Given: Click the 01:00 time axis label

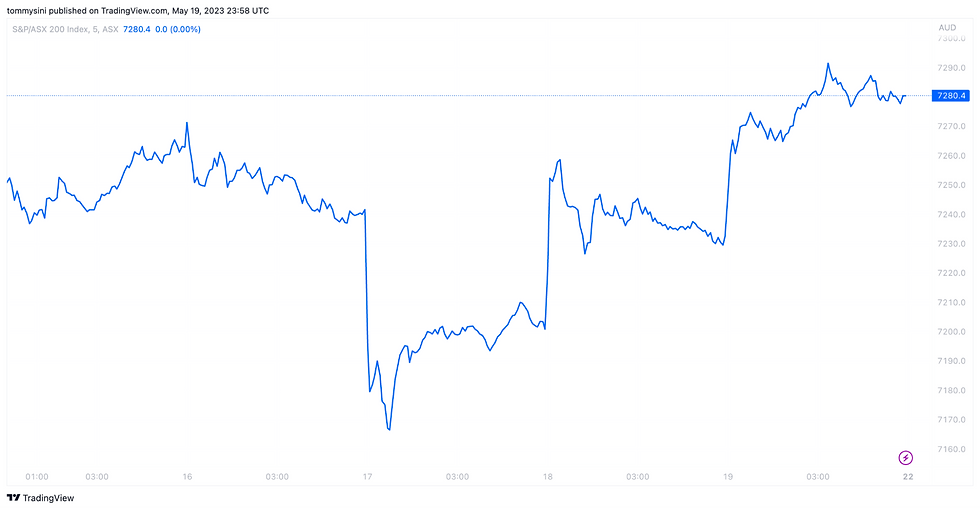Looking at the screenshot, I should (37, 477).
